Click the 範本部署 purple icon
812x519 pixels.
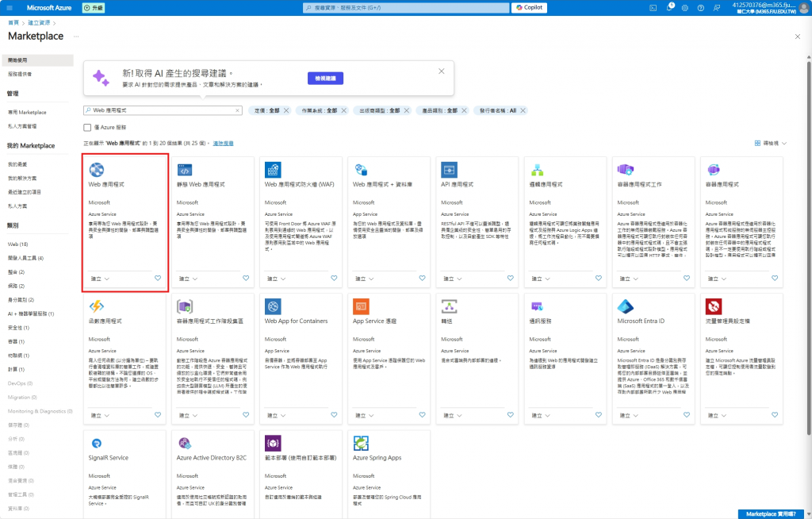tap(273, 444)
